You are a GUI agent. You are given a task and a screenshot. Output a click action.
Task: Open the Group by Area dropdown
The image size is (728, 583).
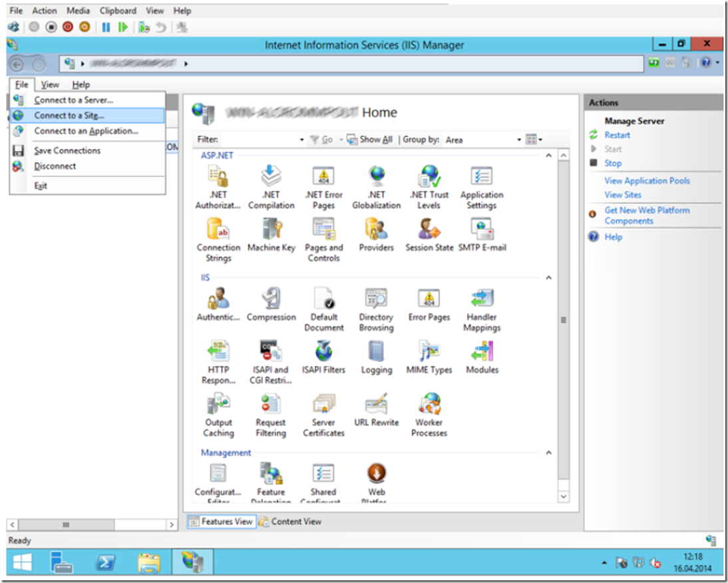[x=519, y=140]
